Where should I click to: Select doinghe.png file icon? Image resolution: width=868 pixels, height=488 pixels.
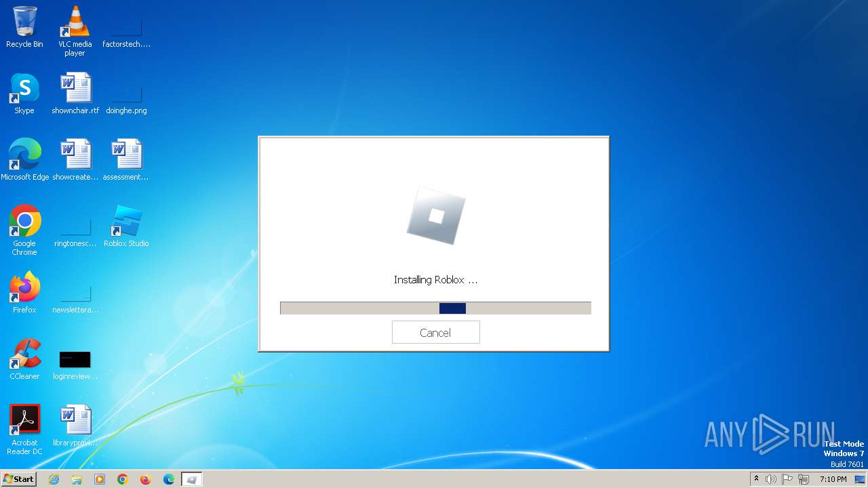coord(126,99)
